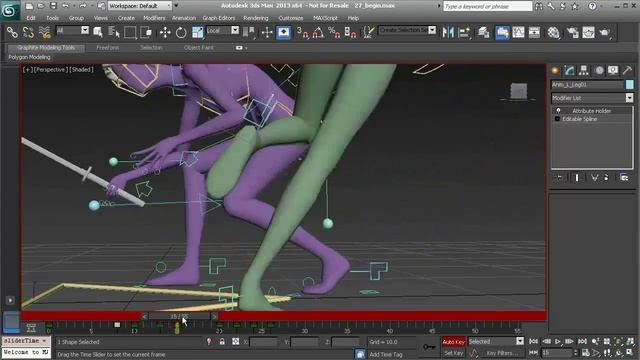Toggle the Spinner Snap button
The height and width of the screenshot is (360, 640).
pos(350,32)
